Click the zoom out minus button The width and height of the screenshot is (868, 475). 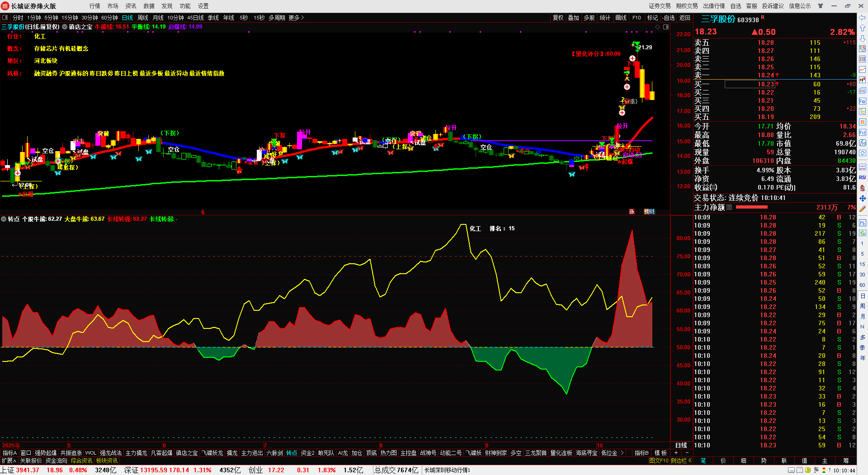click(x=687, y=453)
